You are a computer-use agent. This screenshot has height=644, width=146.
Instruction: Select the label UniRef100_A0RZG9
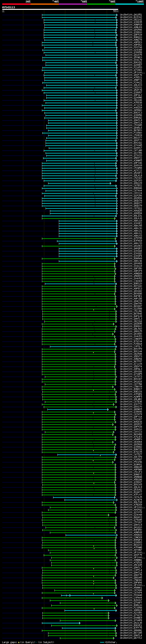coord(131,108)
